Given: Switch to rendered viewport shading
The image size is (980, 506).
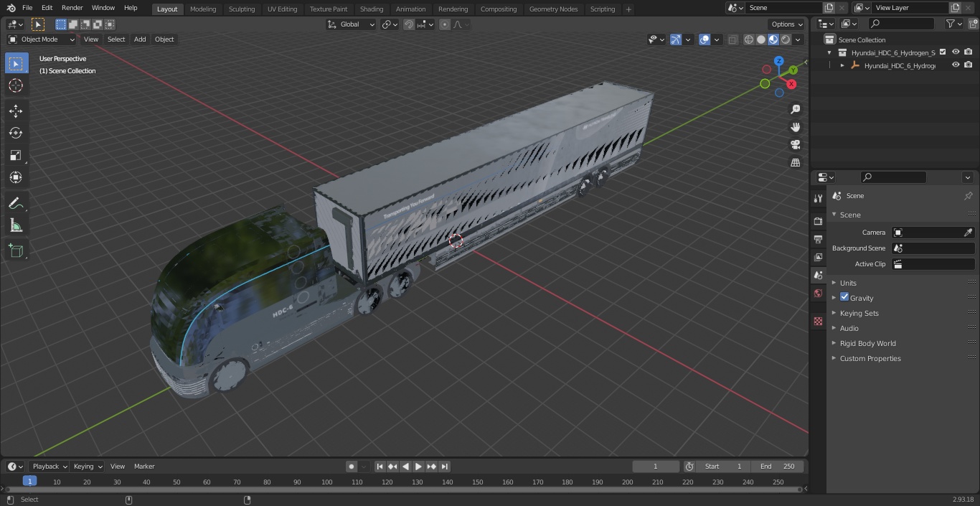Looking at the screenshot, I should pos(786,39).
